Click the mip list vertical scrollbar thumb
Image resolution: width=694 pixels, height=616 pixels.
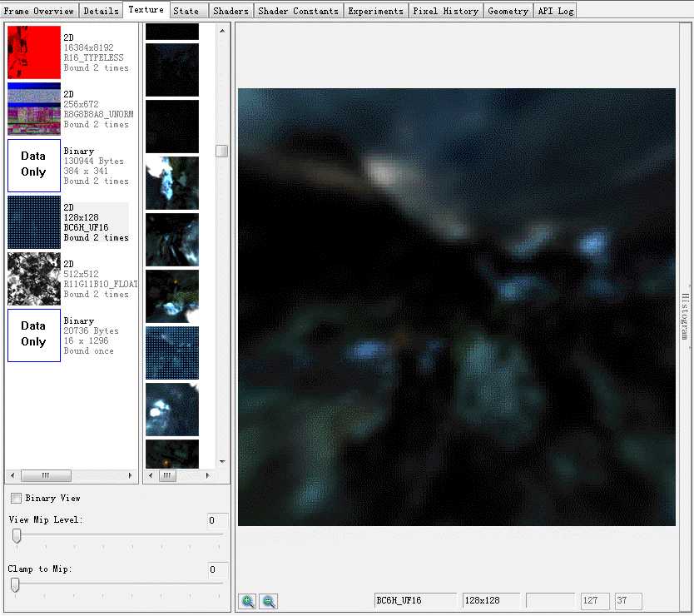[221, 151]
